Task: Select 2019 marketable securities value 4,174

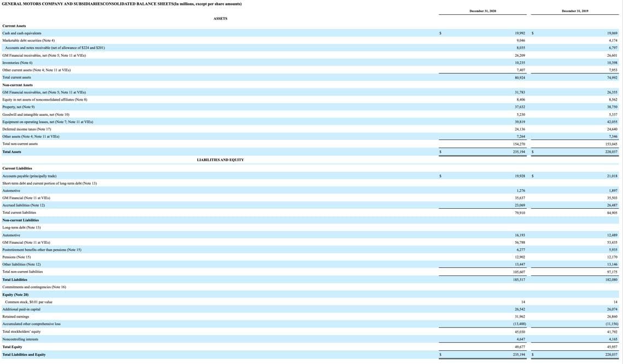Action: [x=613, y=40]
